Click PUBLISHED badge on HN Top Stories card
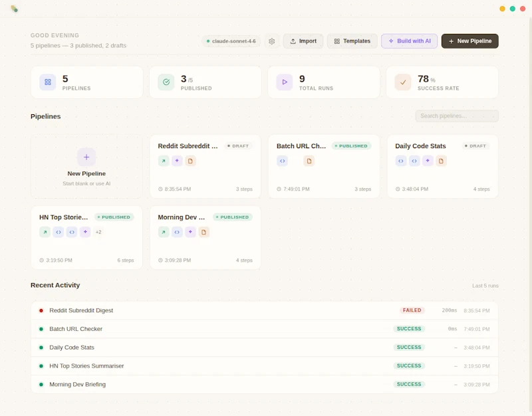The image size is (532, 416). coord(114,217)
